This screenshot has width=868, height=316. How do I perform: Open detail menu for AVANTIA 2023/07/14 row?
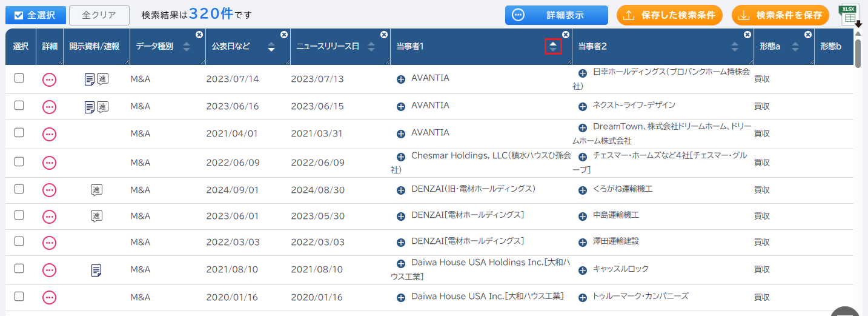pyautogui.click(x=50, y=79)
